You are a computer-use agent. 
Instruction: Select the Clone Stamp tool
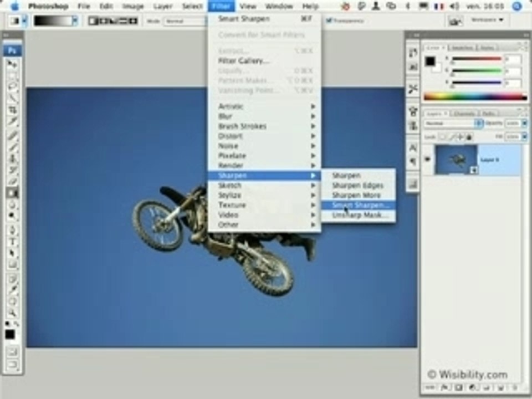point(12,158)
